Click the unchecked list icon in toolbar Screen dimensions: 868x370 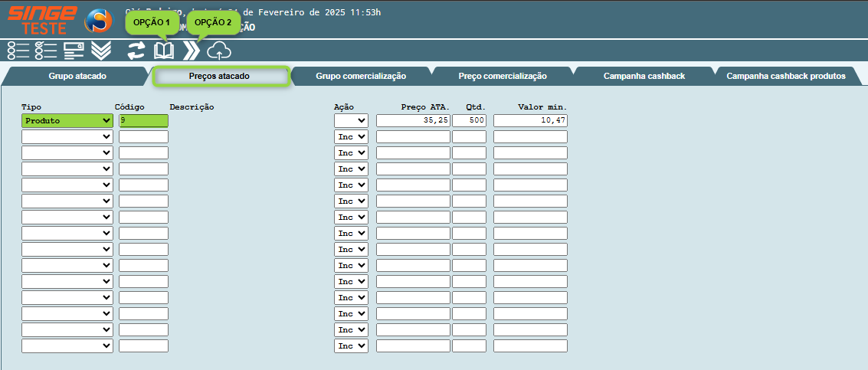(18, 51)
